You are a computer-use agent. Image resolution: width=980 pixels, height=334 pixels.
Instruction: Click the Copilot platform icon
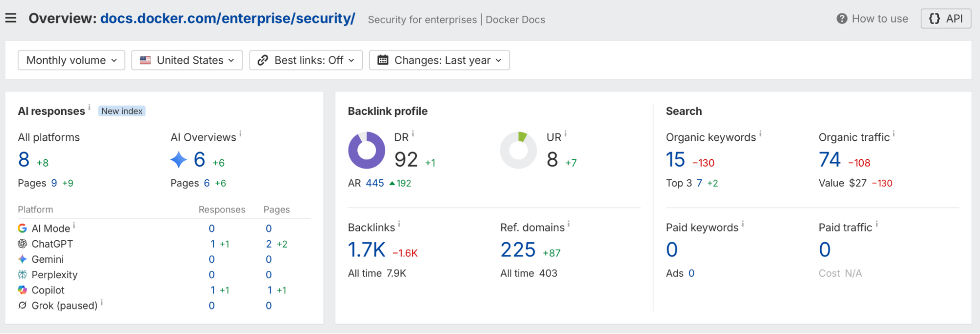(22, 290)
